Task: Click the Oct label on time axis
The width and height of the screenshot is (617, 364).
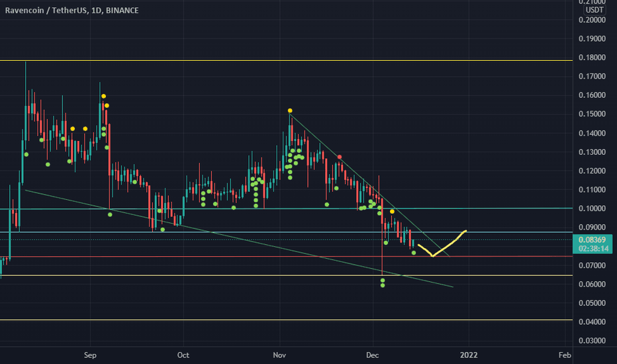Action: [x=183, y=355]
